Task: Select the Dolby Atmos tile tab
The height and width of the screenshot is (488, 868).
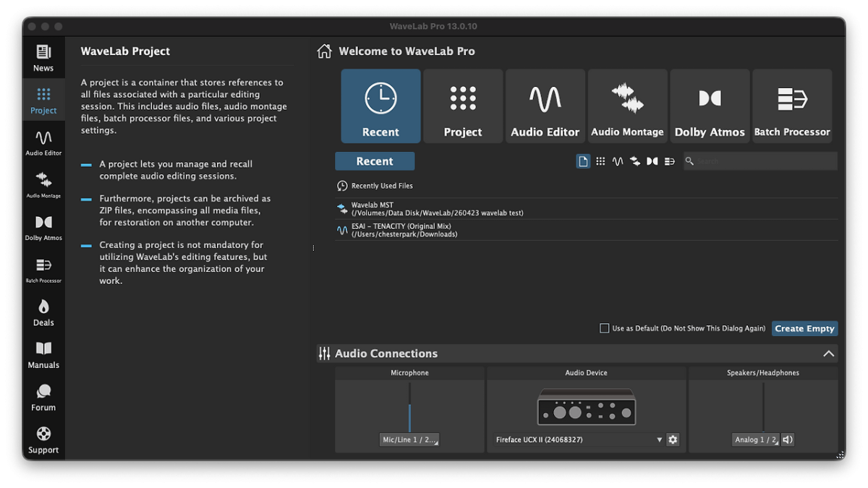Action: [710, 106]
